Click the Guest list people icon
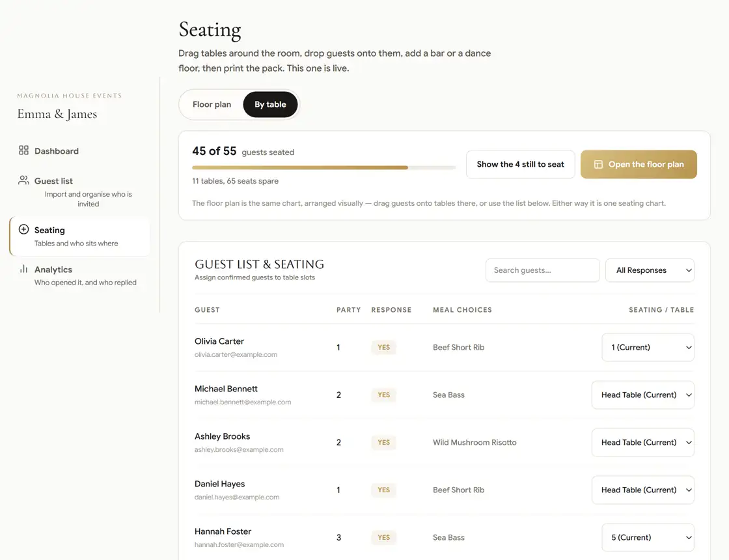This screenshot has width=729, height=560. coord(23,180)
